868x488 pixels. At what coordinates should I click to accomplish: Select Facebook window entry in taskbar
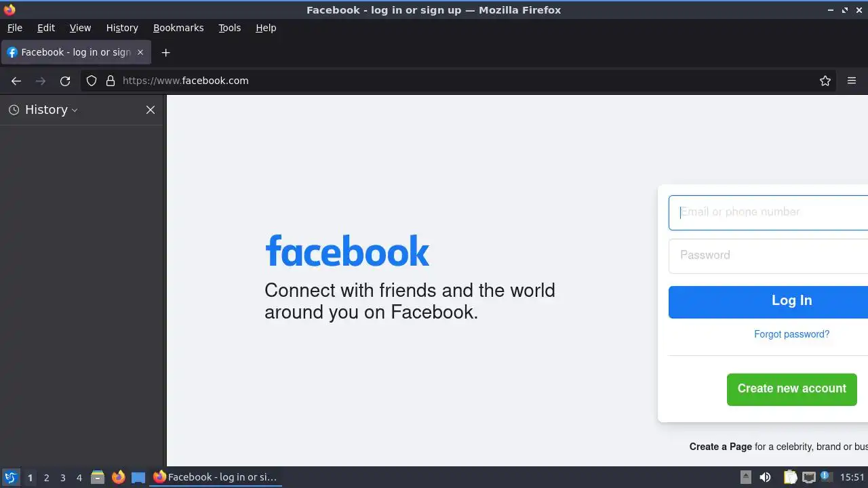coord(216,477)
